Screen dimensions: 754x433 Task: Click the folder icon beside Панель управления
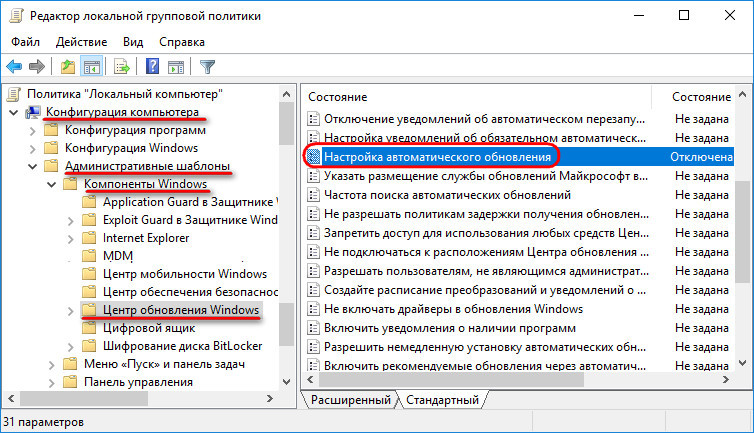coord(70,382)
